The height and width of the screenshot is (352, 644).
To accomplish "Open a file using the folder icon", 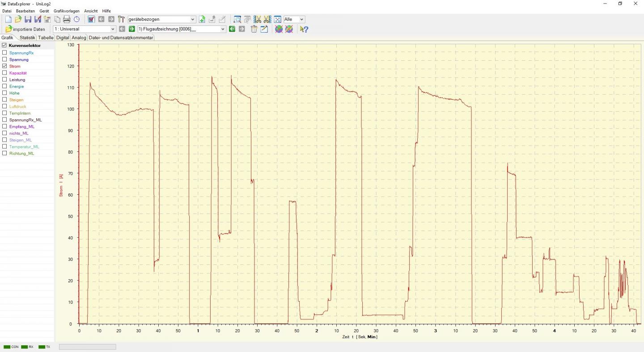I will (18, 19).
